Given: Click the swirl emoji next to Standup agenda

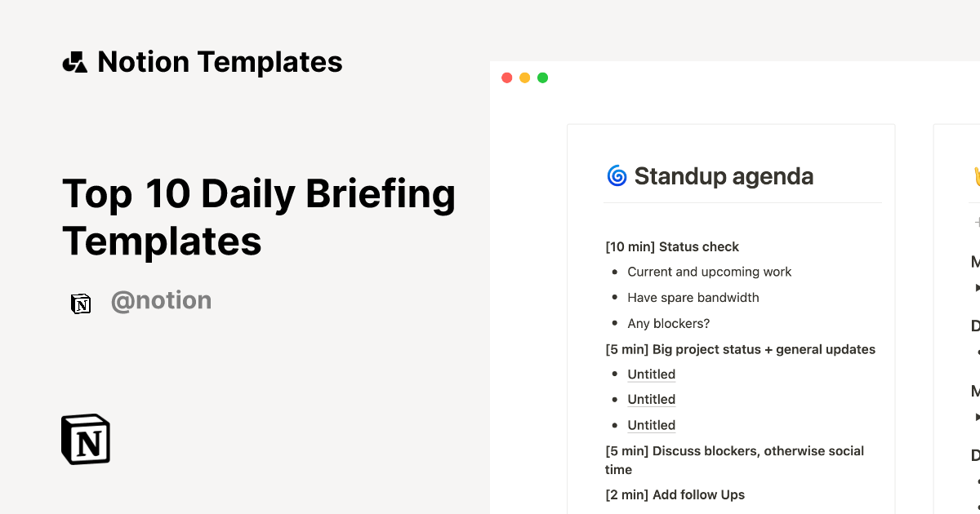Looking at the screenshot, I should pos(617,175).
